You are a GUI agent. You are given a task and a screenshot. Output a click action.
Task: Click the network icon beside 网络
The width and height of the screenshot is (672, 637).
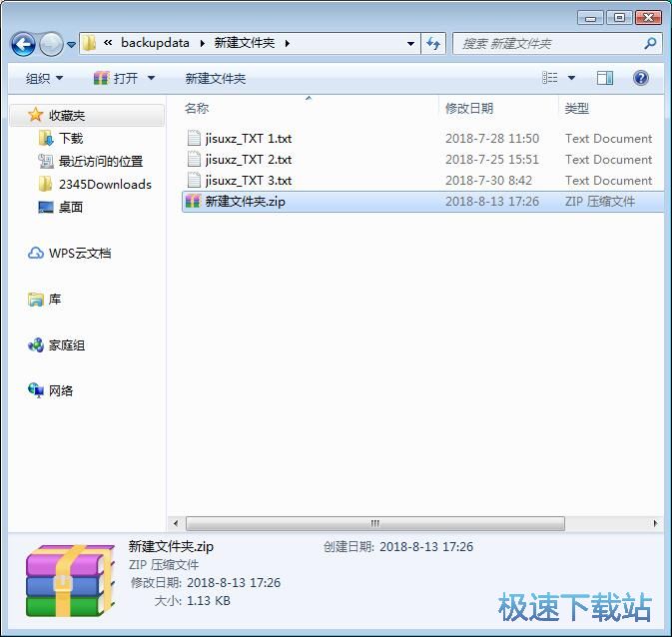pyautogui.click(x=36, y=390)
